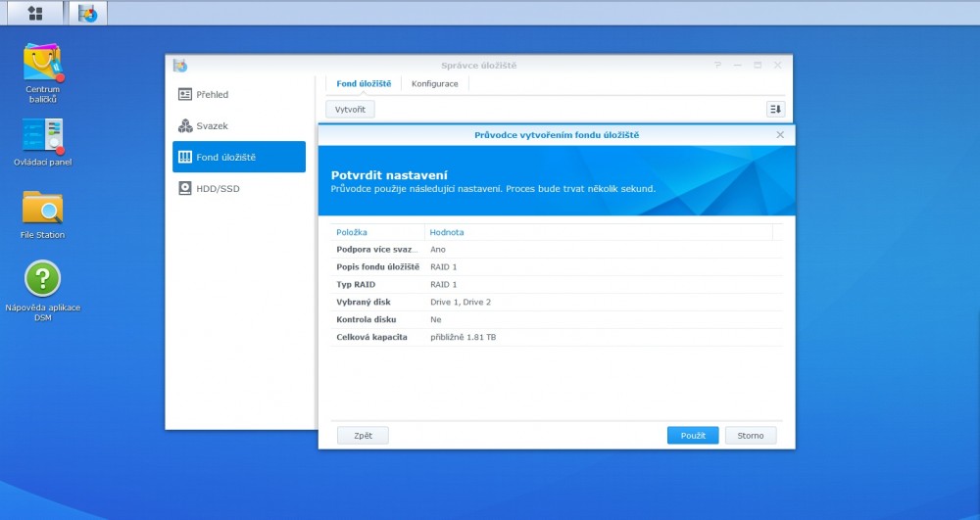Launch File Station from desktop
This screenshot has height=520, width=980.
pyautogui.click(x=42, y=209)
